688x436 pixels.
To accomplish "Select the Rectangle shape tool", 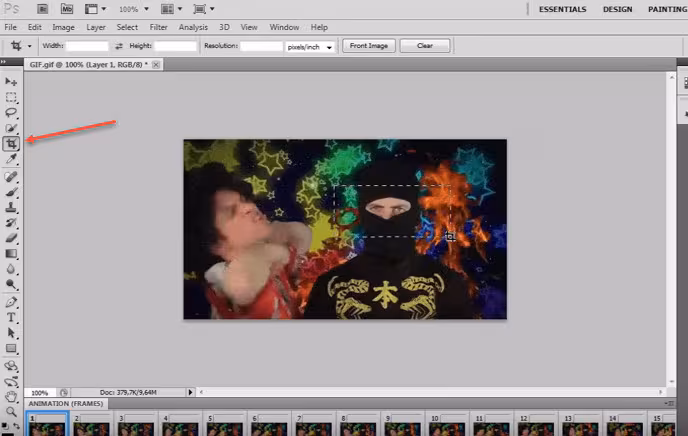I will pyautogui.click(x=11, y=349).
